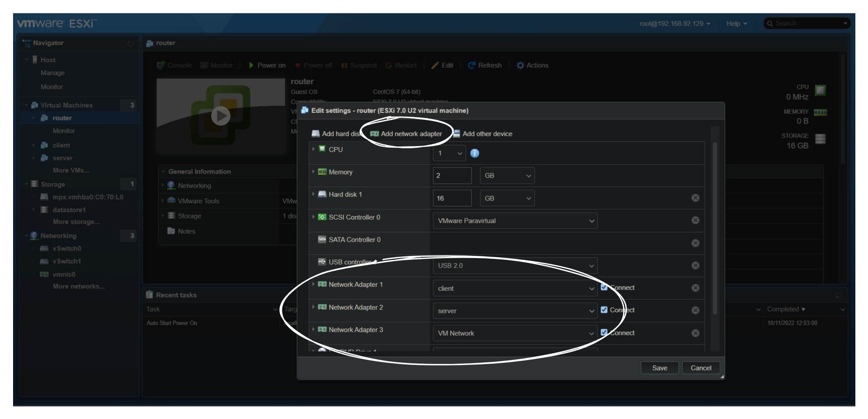
Task: Remove Network Adapter 1
Action: (x=695, y=288)
